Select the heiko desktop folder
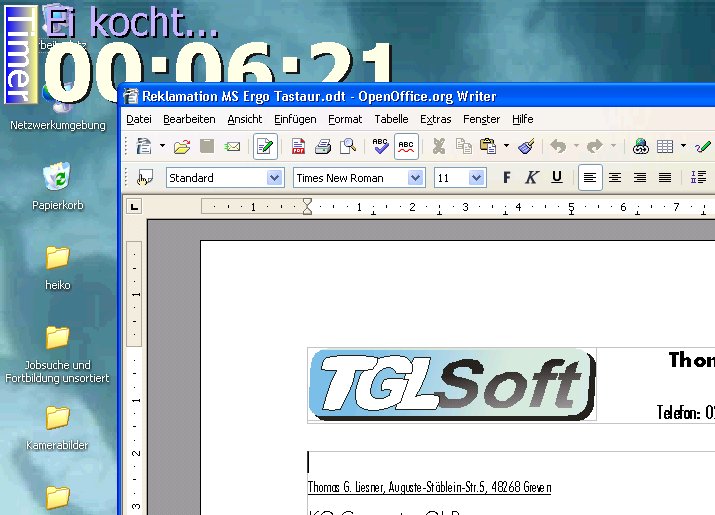 pyautogui.click(x=57, y=268)
